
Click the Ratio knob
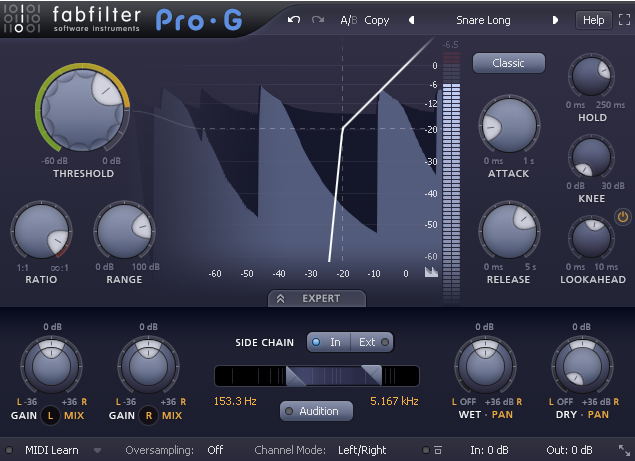[x=41, y=231]
